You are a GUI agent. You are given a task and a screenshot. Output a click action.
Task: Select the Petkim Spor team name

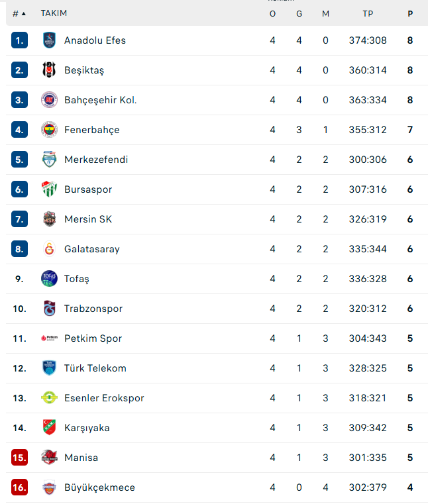click(x=93, y=338)
